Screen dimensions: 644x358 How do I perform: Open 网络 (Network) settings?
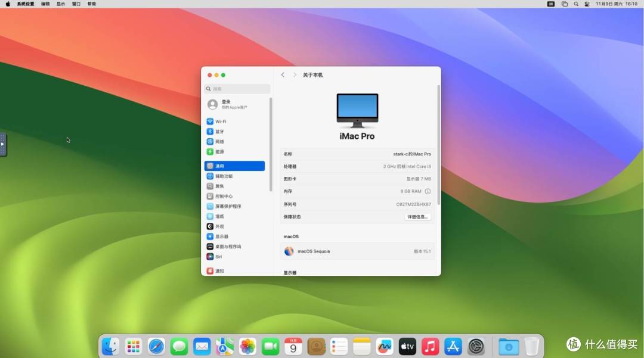pos(220,141)
